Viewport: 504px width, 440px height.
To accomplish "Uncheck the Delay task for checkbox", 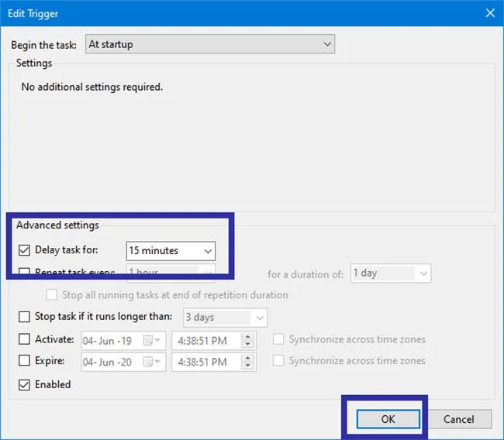I will pos(25,250).
